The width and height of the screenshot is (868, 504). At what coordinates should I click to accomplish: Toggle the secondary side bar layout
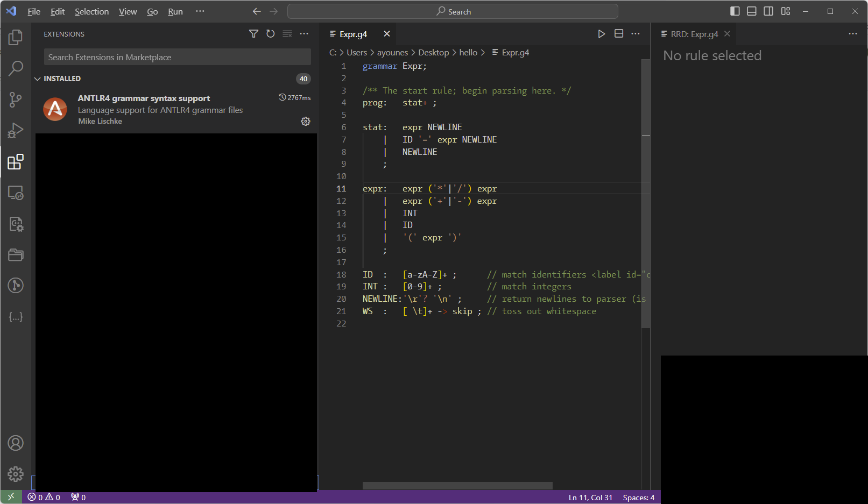[x=768, y=11]
